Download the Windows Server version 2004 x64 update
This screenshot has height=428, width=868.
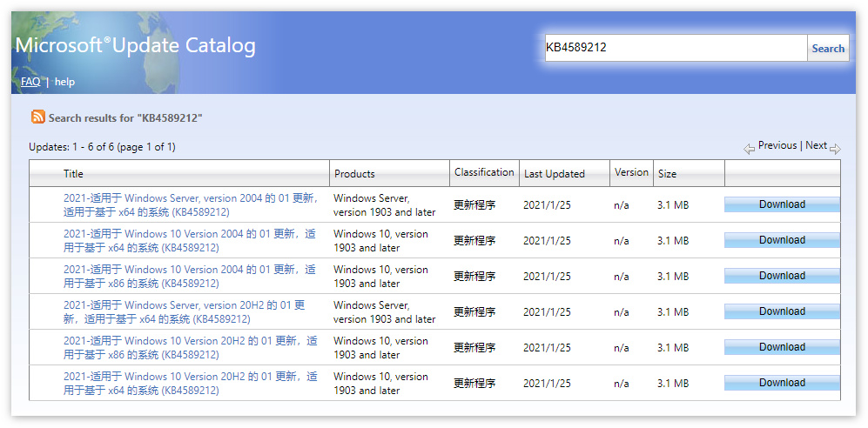coord(781,204)
